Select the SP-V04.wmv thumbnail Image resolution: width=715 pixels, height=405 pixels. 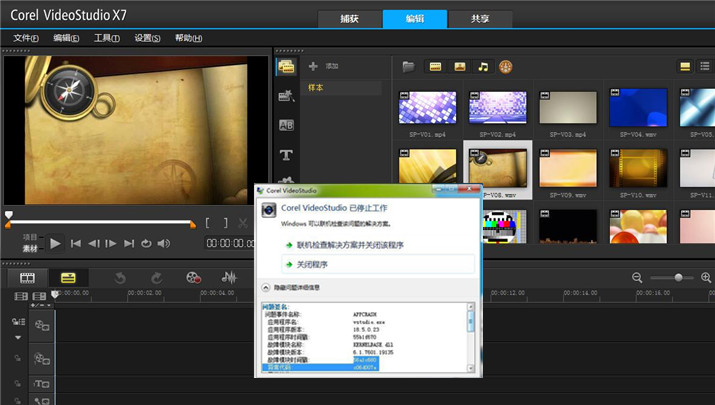[638, 108]
